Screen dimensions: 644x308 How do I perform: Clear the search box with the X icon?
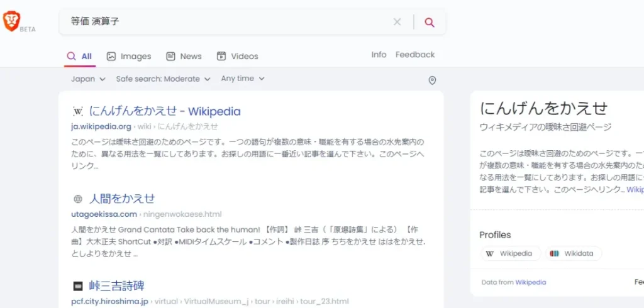(x=397, y=22)
